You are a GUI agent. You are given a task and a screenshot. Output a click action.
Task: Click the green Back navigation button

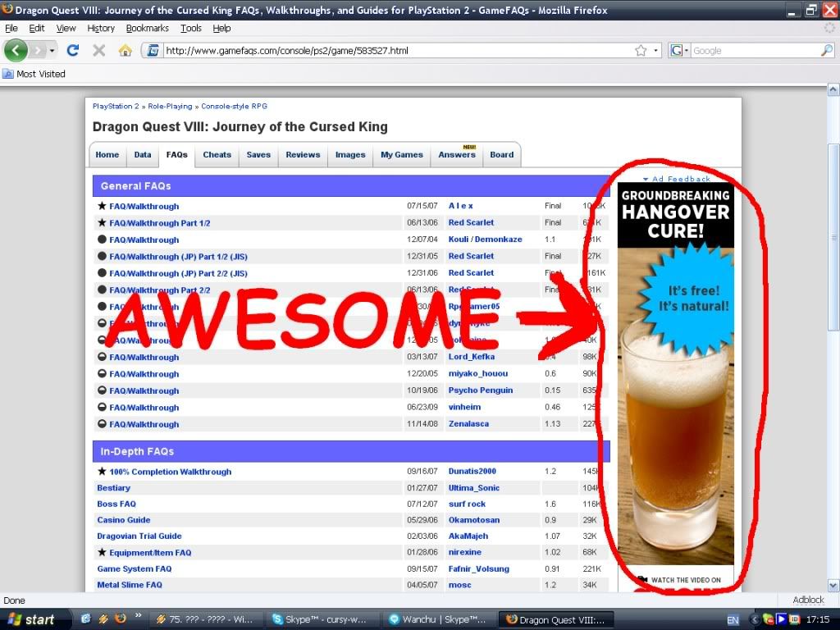(x=16, y=50)
